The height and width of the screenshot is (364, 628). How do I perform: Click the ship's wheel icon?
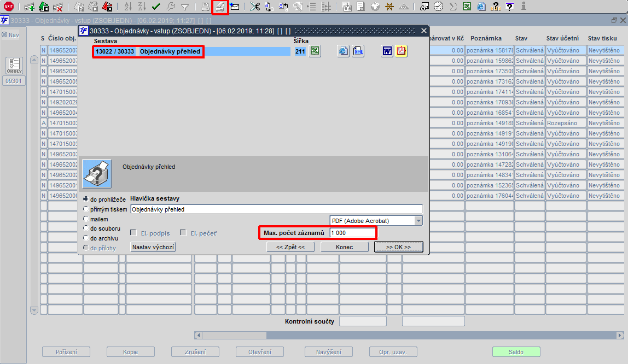[389, 7]
